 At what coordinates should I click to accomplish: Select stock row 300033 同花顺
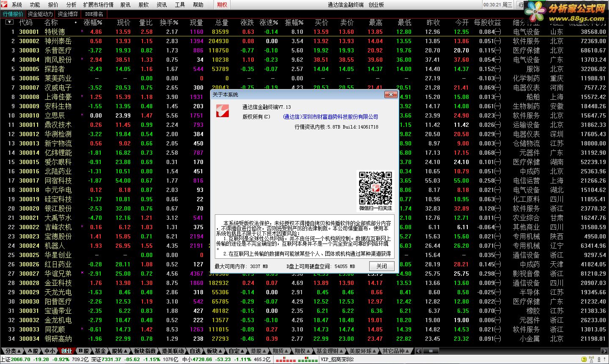[x=304, y=329]
